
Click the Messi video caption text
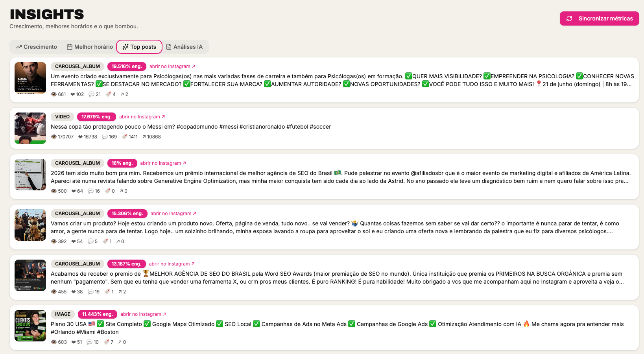191,127
